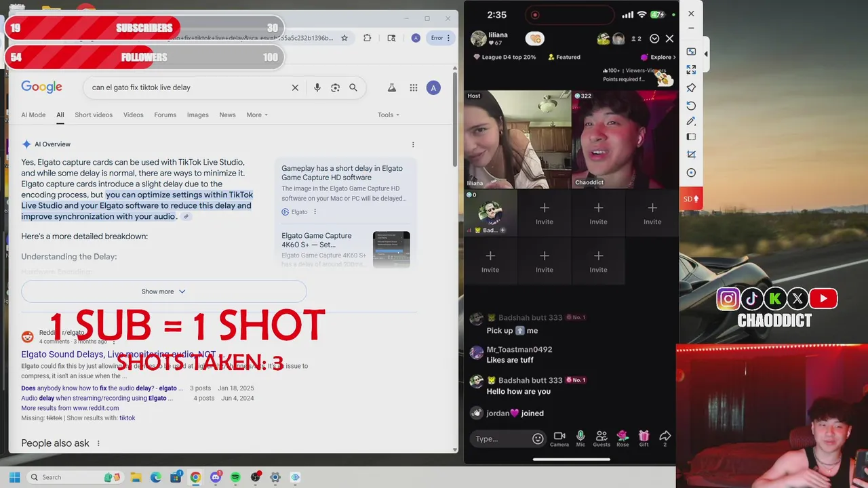Toggle the Camera in TikTok live
Viewport: 868px width, 488px height.
(559, 439)
